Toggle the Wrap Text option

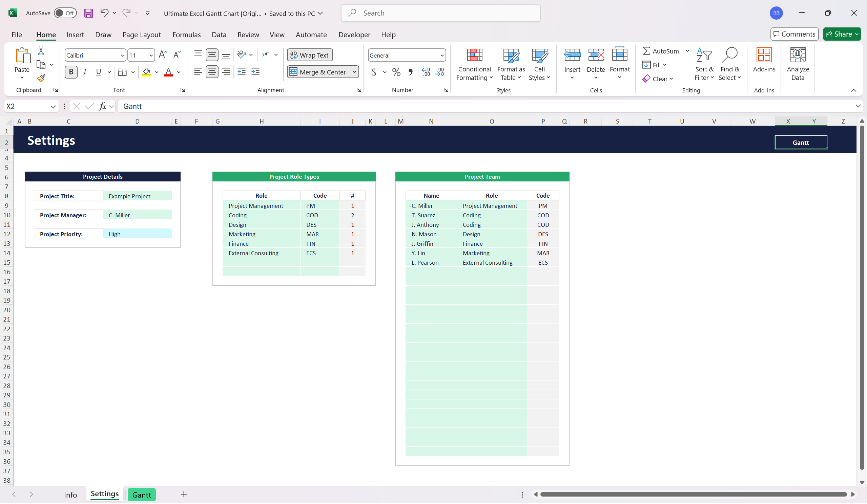pos(310,55)
